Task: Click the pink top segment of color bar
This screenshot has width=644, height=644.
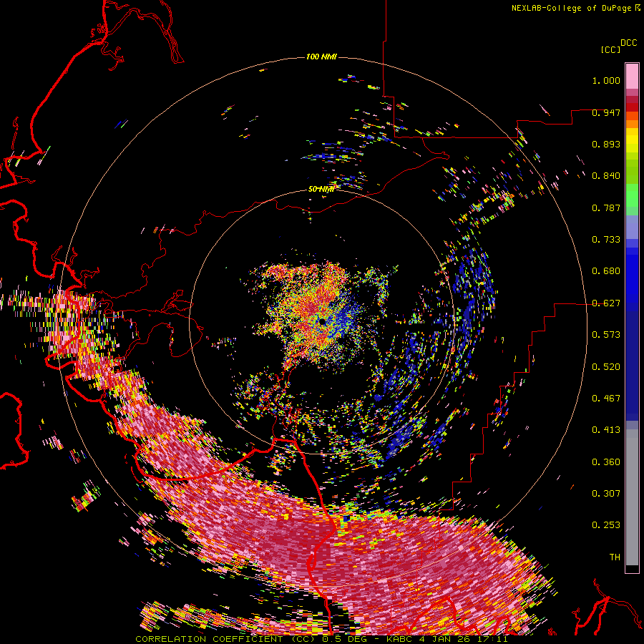Action: coord(632,76)
